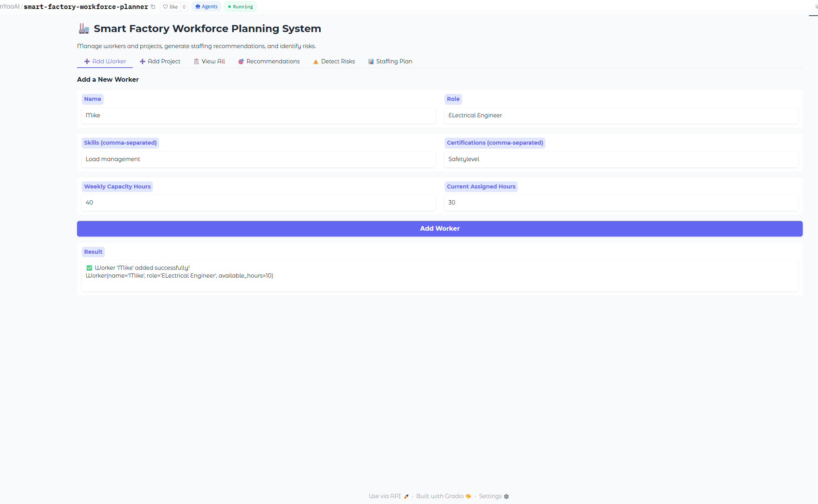Click the Weekly Capacity Hours field showing 40
818x504 pixels.
(x=258, y=203)
